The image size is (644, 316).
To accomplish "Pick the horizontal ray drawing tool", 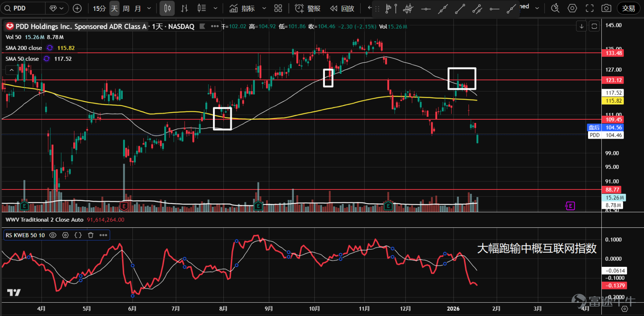I will coord(495,8).
